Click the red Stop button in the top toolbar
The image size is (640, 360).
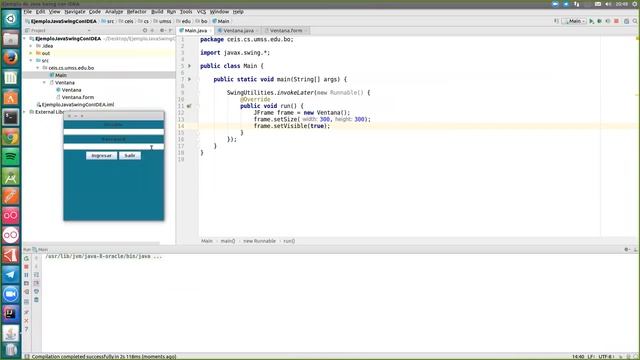pos(616,21)
